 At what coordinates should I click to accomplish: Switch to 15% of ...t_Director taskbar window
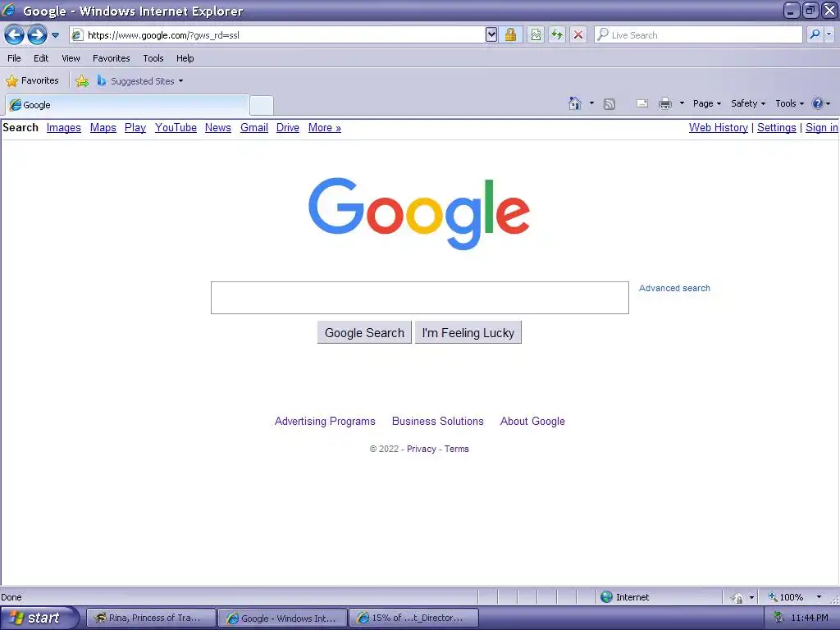tap(413, 618)
